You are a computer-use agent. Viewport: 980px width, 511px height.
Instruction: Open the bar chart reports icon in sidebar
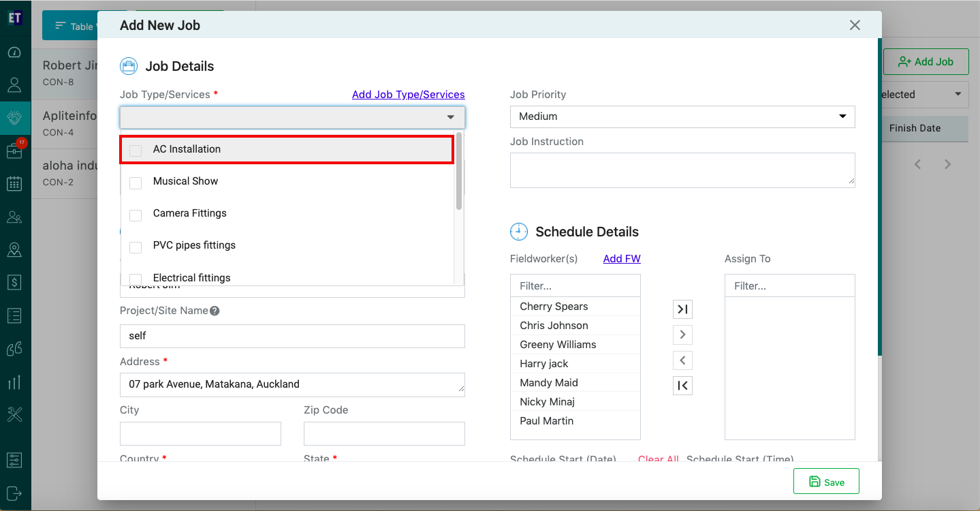pyautogui.click(x=15, y=382)
